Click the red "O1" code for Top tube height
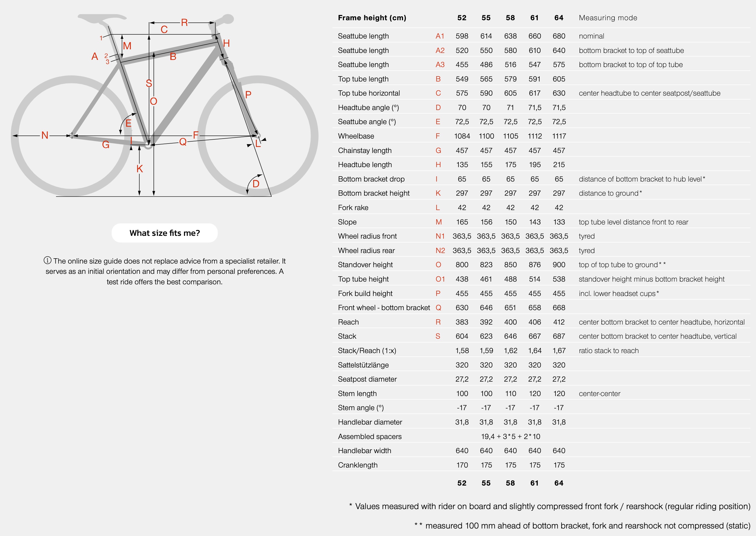Image resolution: width=756 pixels, height=536 pixels. tap(440, 279)
